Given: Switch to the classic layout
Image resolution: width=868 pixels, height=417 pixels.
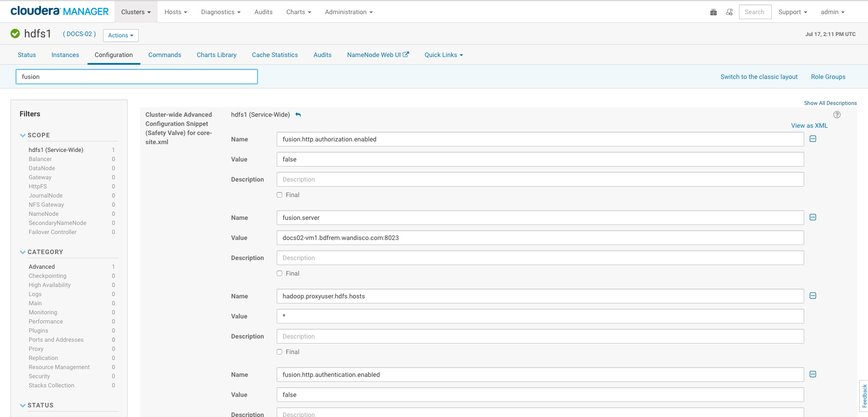Looking at the screenshot, I should pos(759,77).
